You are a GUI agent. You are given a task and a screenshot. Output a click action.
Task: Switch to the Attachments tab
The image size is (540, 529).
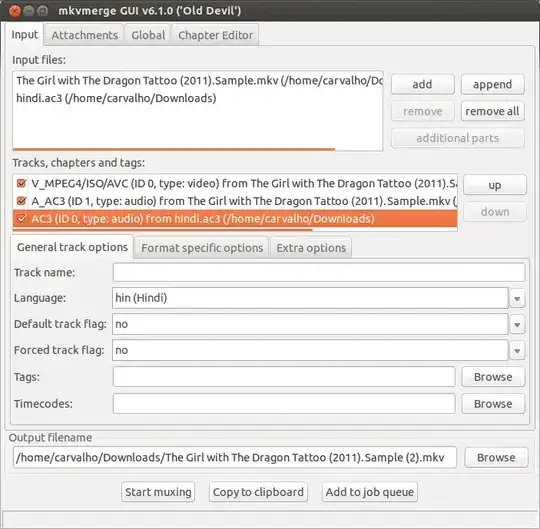(x=84, y=35)
